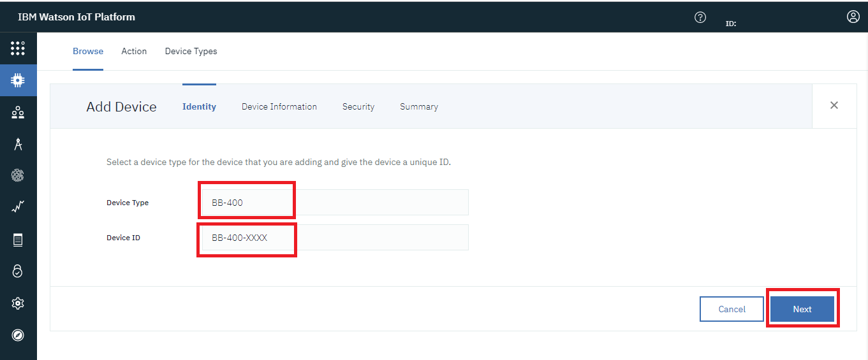Viewport: 868px width, 360px height.
Task: Click the 'Device Type' field label
Action: pyautogui.click(x=128, y=203)
